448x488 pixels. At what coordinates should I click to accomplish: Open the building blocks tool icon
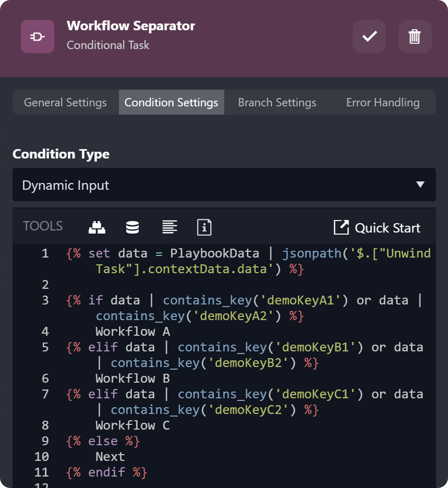pyautogui.click(x=97, y=227)
